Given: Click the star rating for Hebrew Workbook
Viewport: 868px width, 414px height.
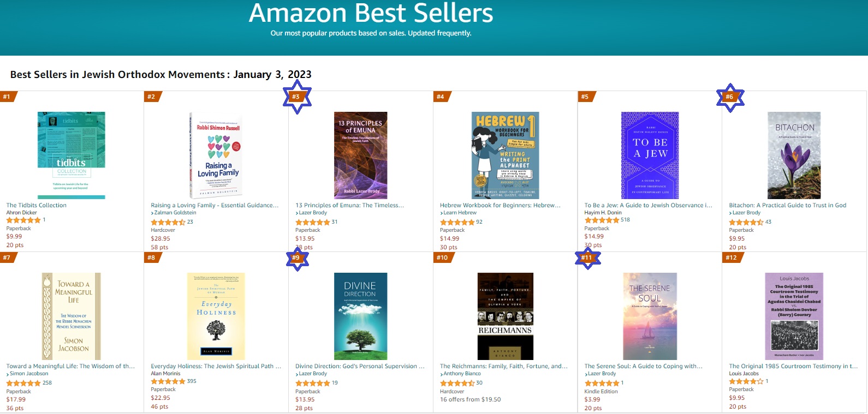Looking at the screenshot, I should click(x=457, y=222).
